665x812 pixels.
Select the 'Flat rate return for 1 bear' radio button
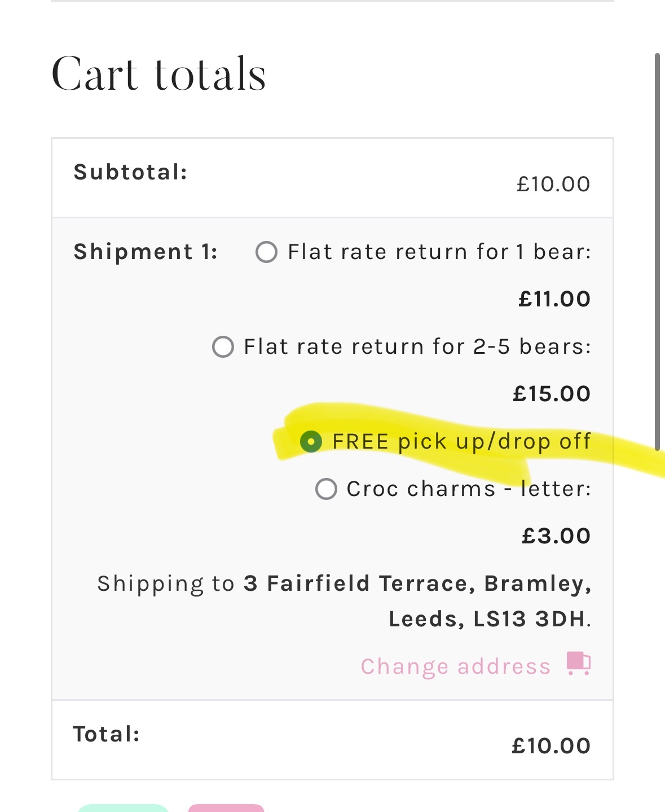tap(266, 252)
